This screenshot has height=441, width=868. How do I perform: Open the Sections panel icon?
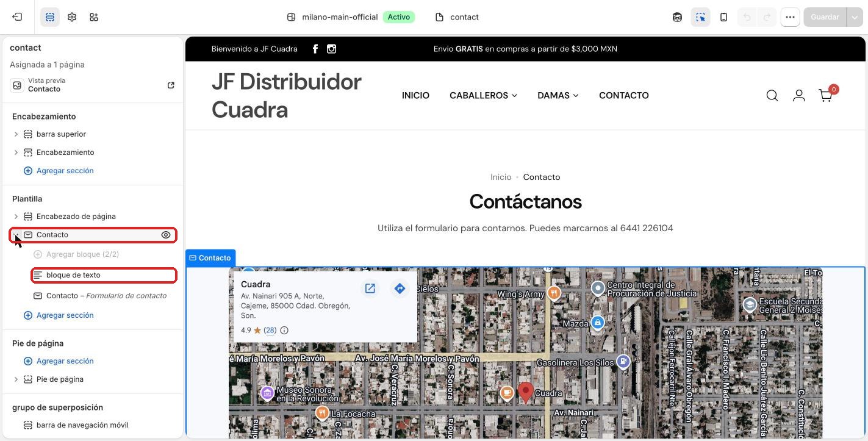tap(50, 17)
